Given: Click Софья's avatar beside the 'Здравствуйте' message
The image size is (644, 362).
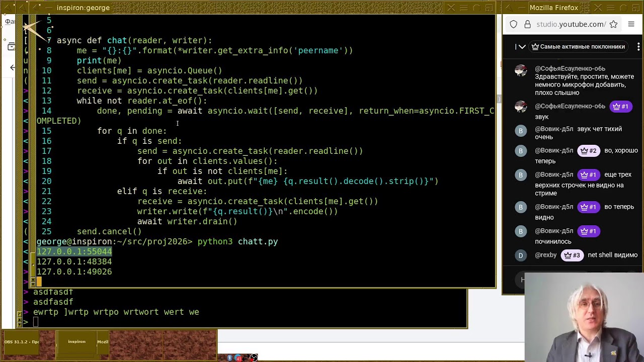Looking at the screenshot, I should pos(521,70).
